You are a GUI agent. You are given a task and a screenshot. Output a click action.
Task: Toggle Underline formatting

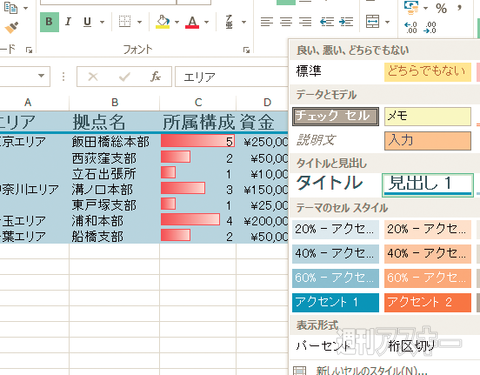pyautogui.click(x=87, y=22)
